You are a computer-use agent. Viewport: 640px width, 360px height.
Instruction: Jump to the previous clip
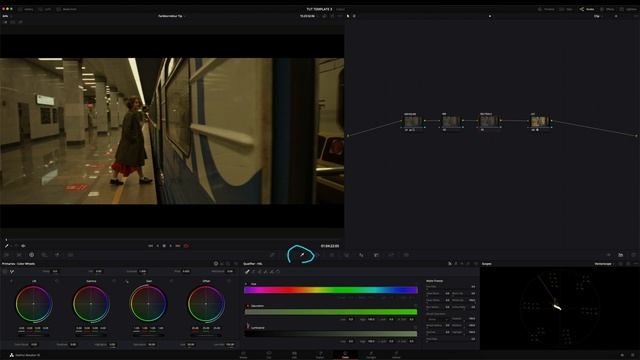pyautogui.click(x=150, y=246)
